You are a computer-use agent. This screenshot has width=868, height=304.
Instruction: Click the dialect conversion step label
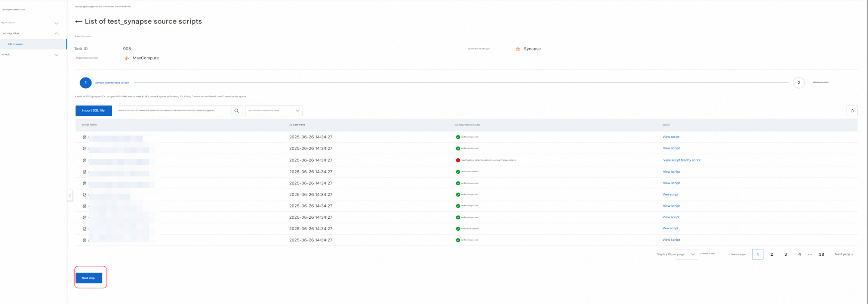[821, 82]
